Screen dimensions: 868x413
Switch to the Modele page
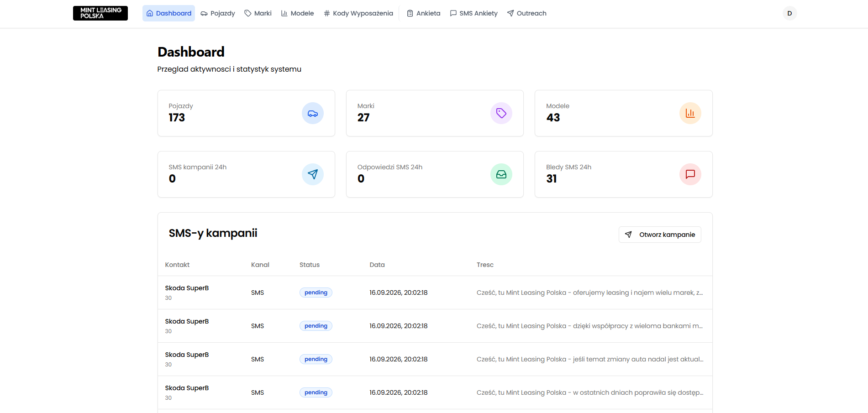coord(297,13)
